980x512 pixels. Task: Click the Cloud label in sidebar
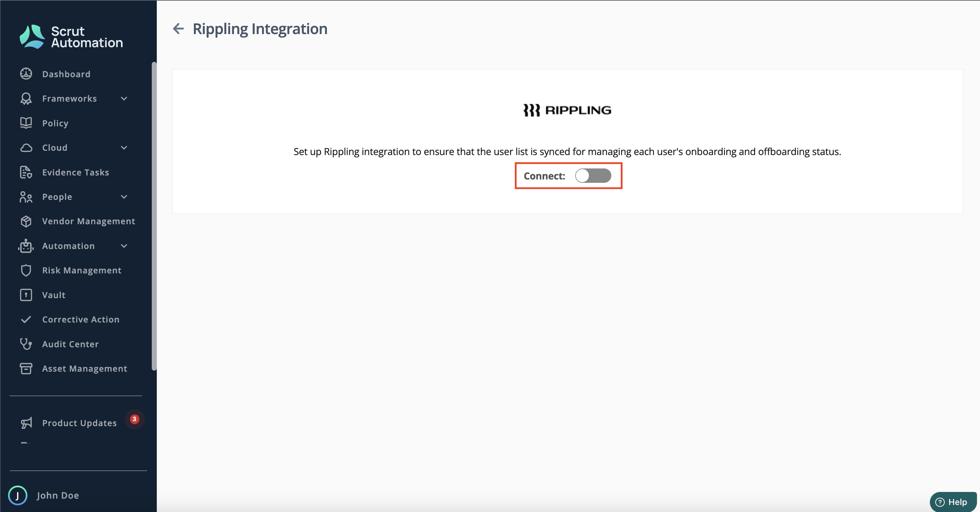coord(55,148)
